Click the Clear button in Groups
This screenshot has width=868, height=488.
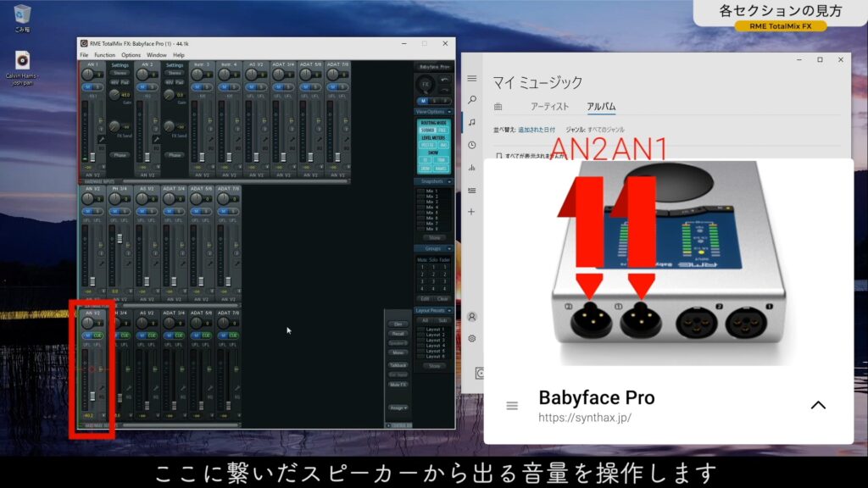[x=442, y=299]
